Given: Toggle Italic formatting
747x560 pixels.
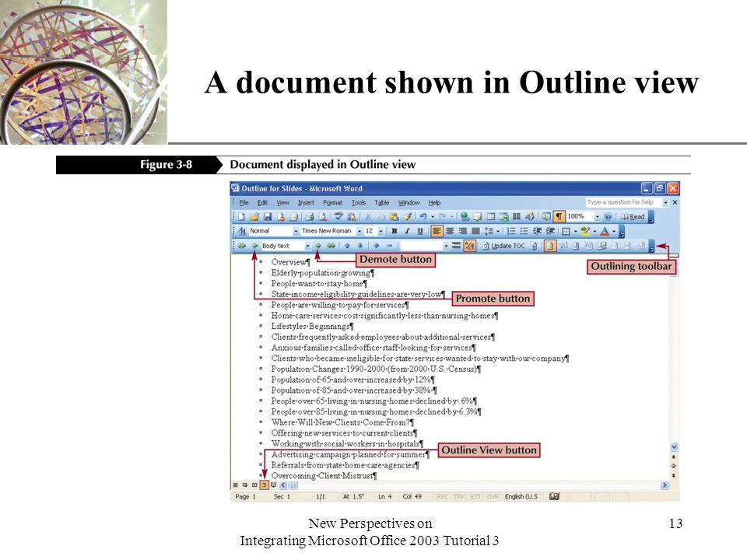Looking at the screenshot, I should 407,232.
